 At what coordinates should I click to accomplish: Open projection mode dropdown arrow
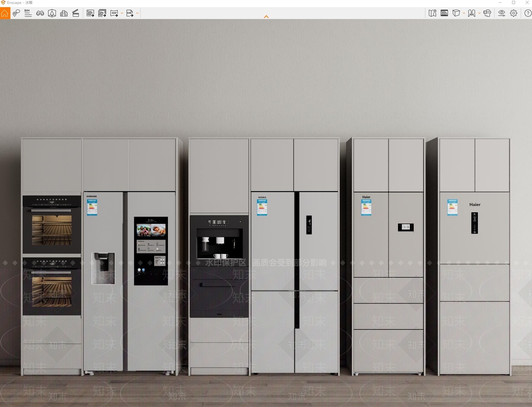[x=464, y=13]
